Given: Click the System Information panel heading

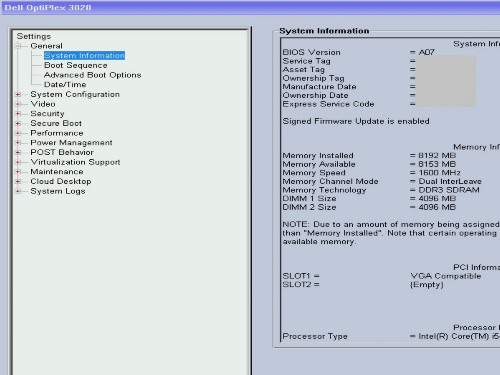Looking at the screenshot, I should tap(324, 31).
